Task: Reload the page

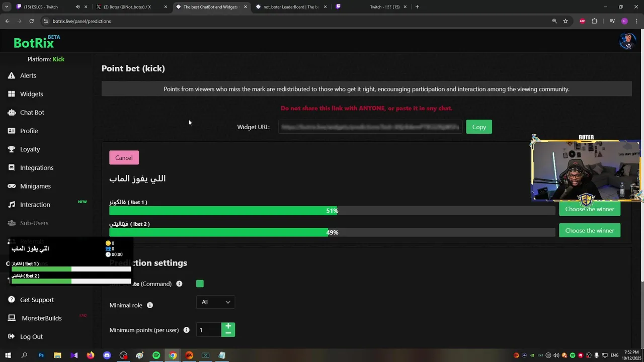Action: pos(31,21)
